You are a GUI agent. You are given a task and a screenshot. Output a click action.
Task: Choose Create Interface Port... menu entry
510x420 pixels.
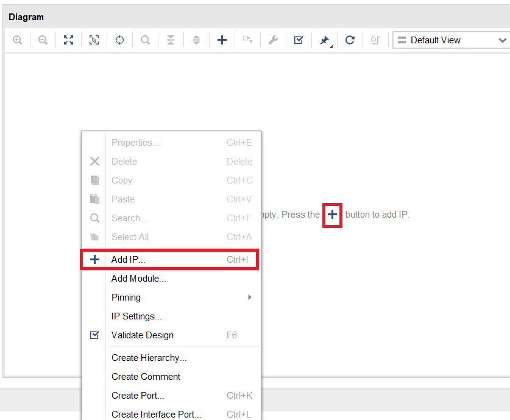click(172, 414)
